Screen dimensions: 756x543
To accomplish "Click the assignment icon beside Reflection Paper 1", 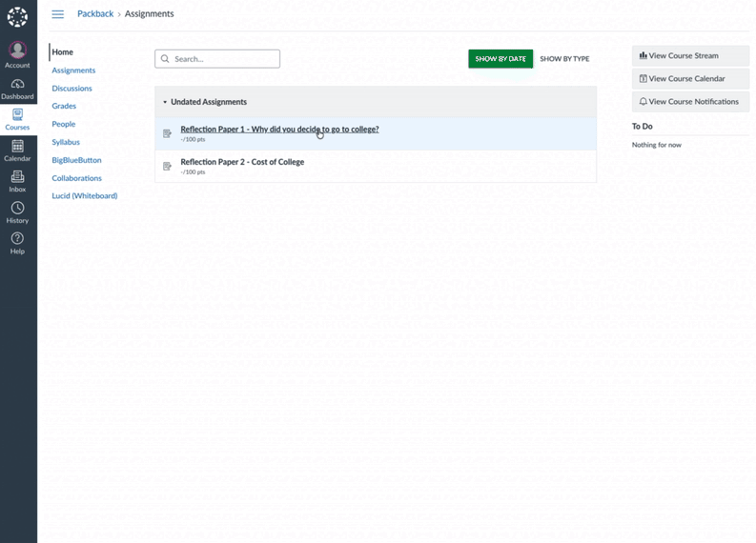I will coord(167,133).
